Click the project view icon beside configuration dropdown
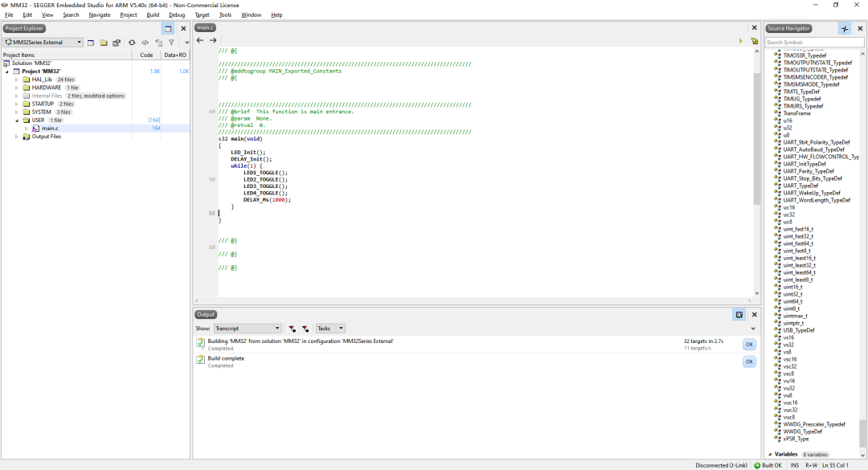 pyautogui.click(x=91, y=43)
